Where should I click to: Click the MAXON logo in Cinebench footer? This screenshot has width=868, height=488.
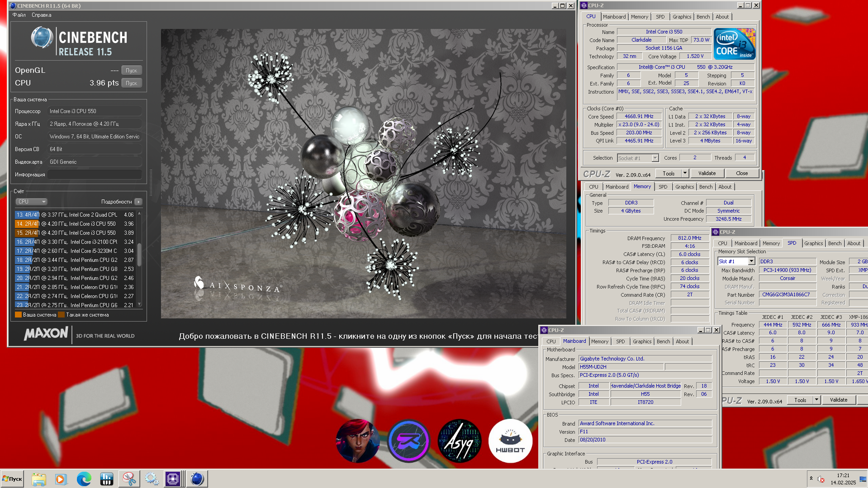coord(46,334)
